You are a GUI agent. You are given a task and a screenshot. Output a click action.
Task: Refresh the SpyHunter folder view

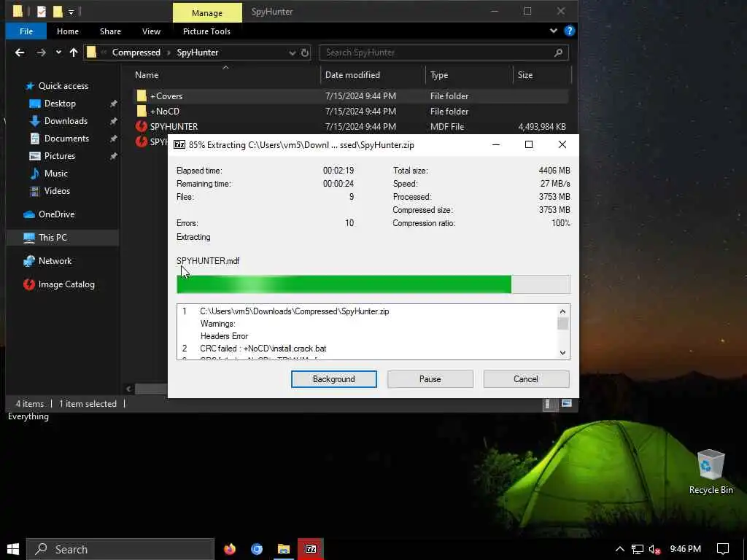click(305, 52)
